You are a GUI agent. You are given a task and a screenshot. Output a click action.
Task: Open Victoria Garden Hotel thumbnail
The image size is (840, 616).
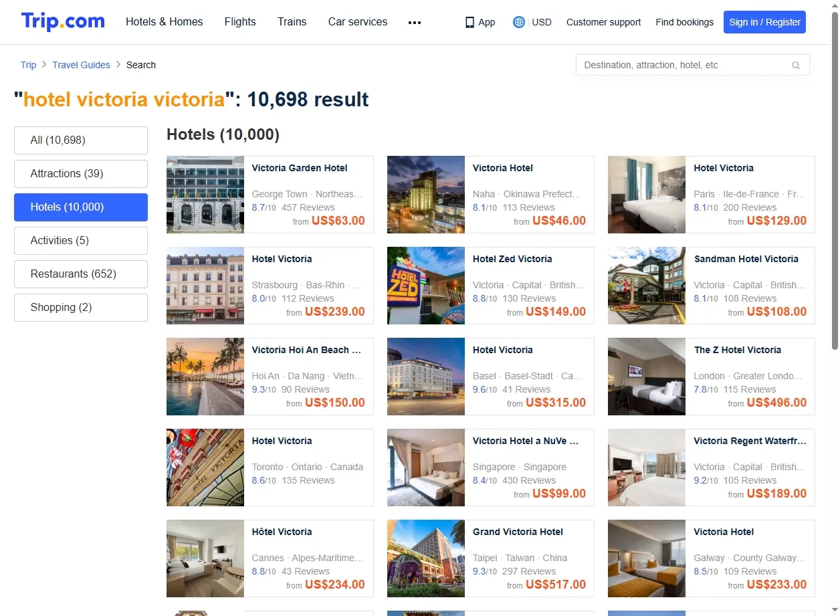pyautogui.click(x=205, y=195)
